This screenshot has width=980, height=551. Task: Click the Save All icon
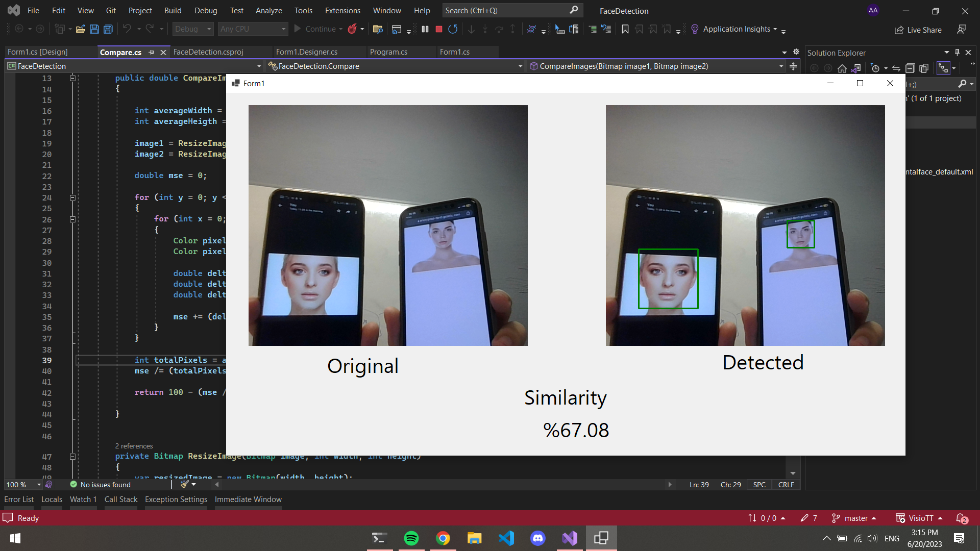pyautogui.click(x=108, y=29)
